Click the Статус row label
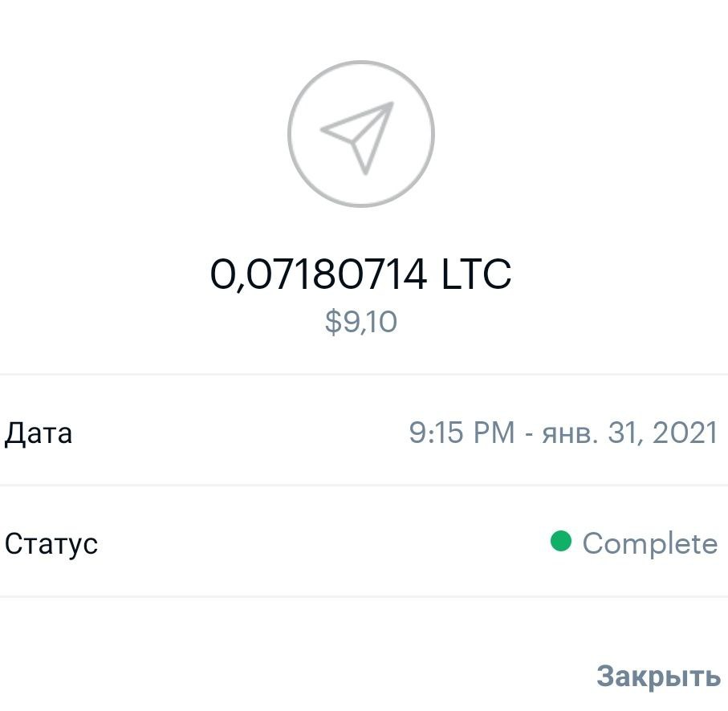 (51, 543)
